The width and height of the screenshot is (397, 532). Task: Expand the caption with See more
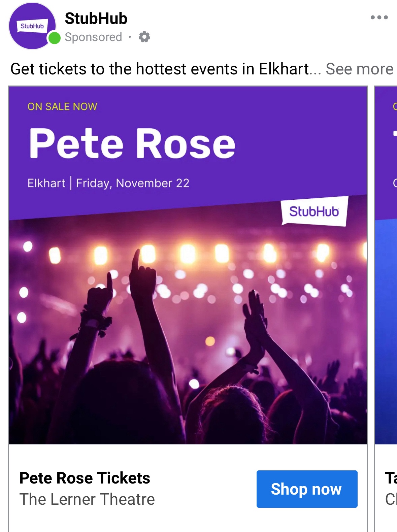(x=359, y=69)
